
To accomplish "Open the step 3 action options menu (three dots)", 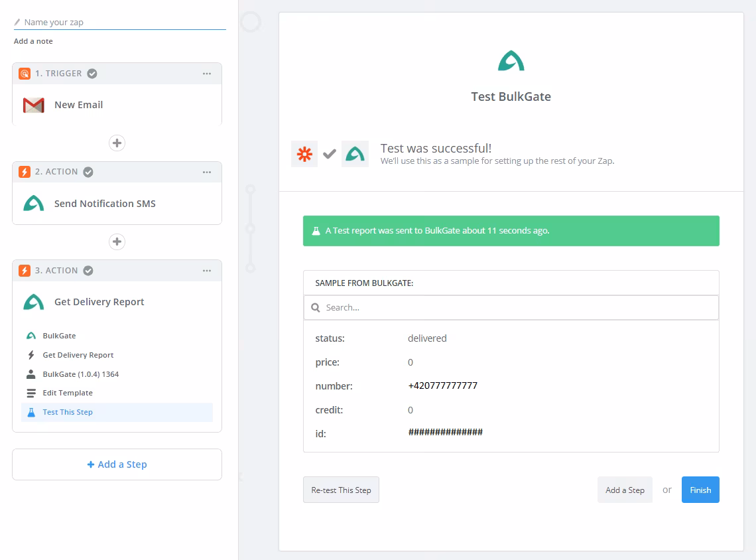I will (207, 271).
